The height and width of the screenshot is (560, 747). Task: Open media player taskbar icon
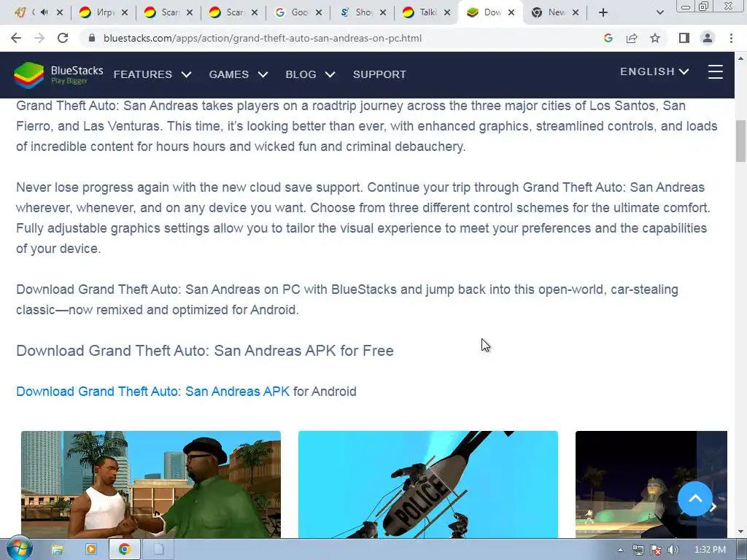91,550
